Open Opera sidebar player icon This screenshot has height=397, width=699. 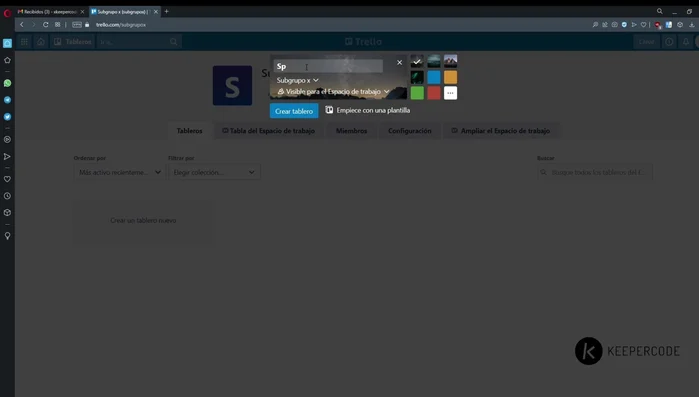point(7,139)
